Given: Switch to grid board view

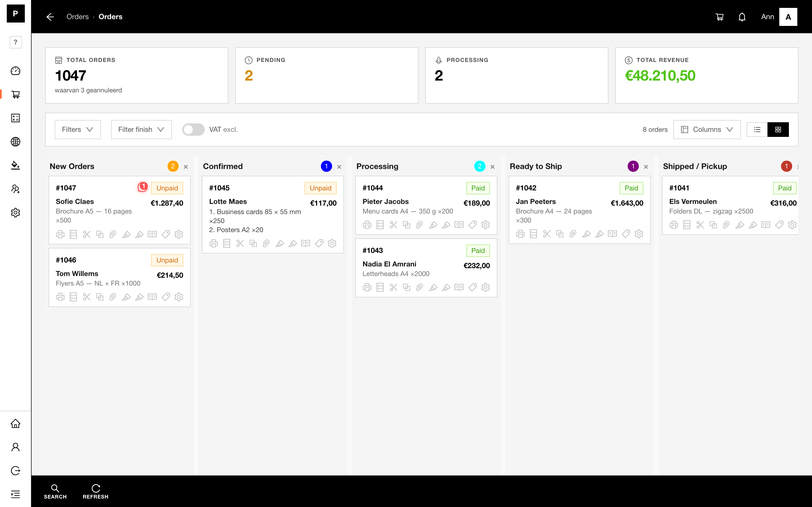Looking at the screenshot, I should point(778,130).
